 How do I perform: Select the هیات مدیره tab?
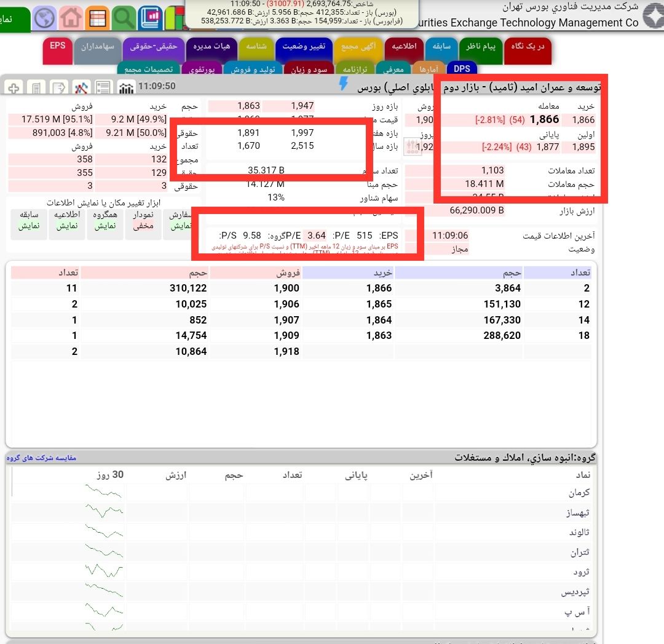click(x=211, y=50)
